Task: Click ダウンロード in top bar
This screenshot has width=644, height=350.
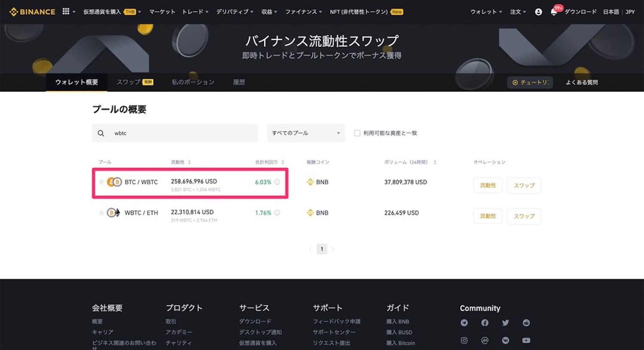Action: 580,12
